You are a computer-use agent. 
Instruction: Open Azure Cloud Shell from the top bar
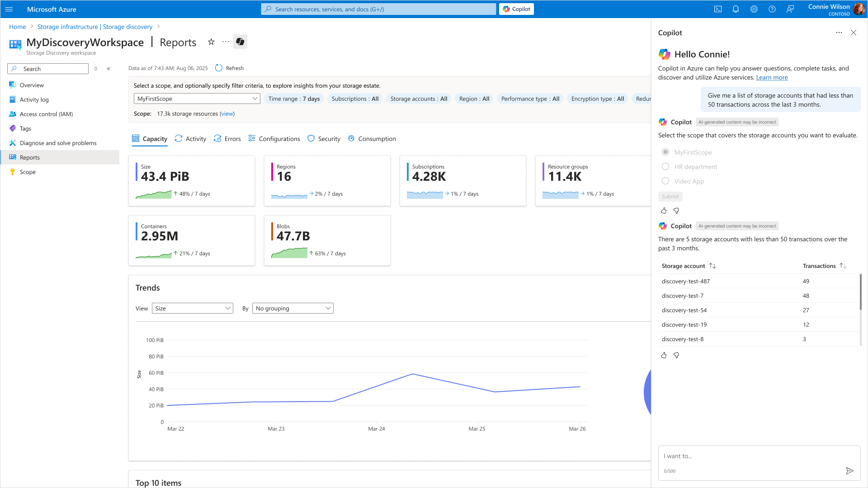(x=717, y=9)
